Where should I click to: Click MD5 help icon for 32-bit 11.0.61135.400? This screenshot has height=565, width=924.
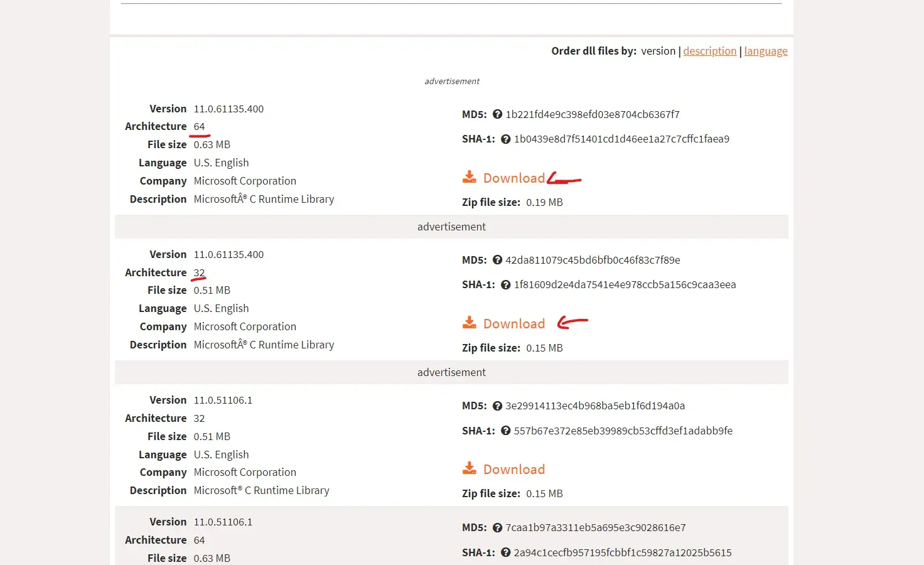tap(497, 260)
